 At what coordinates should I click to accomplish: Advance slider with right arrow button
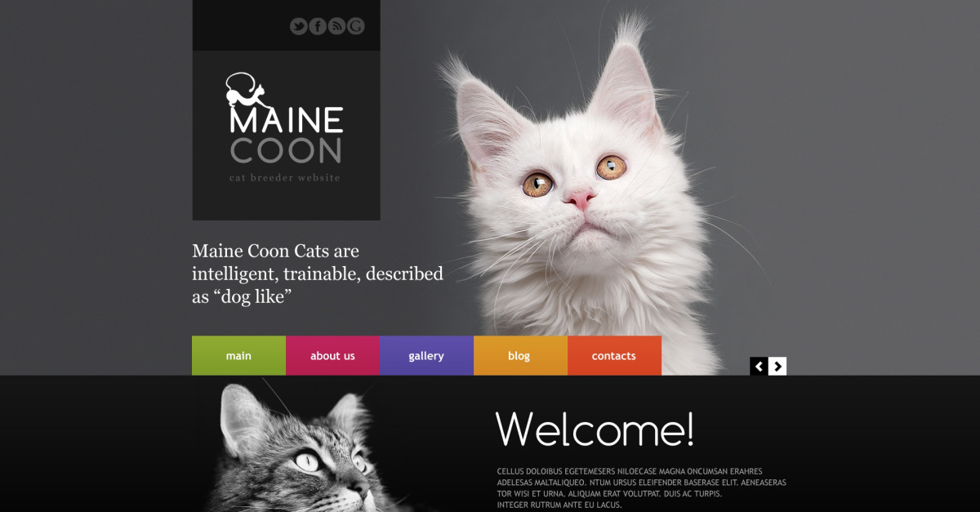click(777, 367)
